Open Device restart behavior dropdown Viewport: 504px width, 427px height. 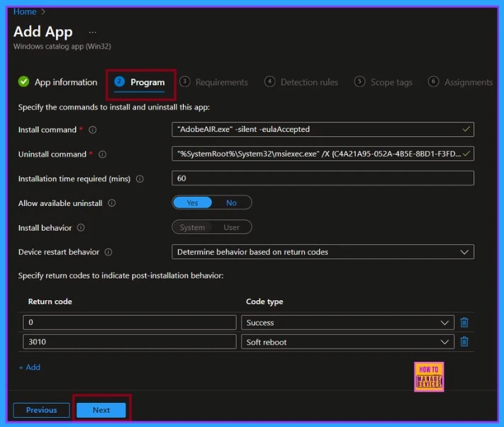click(x=323, y=252)
